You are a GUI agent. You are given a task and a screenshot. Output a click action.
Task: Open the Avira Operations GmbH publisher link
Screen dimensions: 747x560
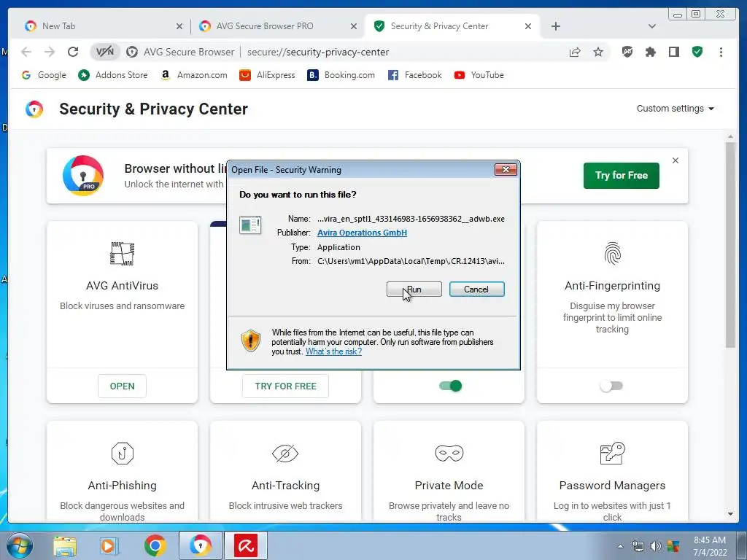pyautogui.click(x=362, y=233)
